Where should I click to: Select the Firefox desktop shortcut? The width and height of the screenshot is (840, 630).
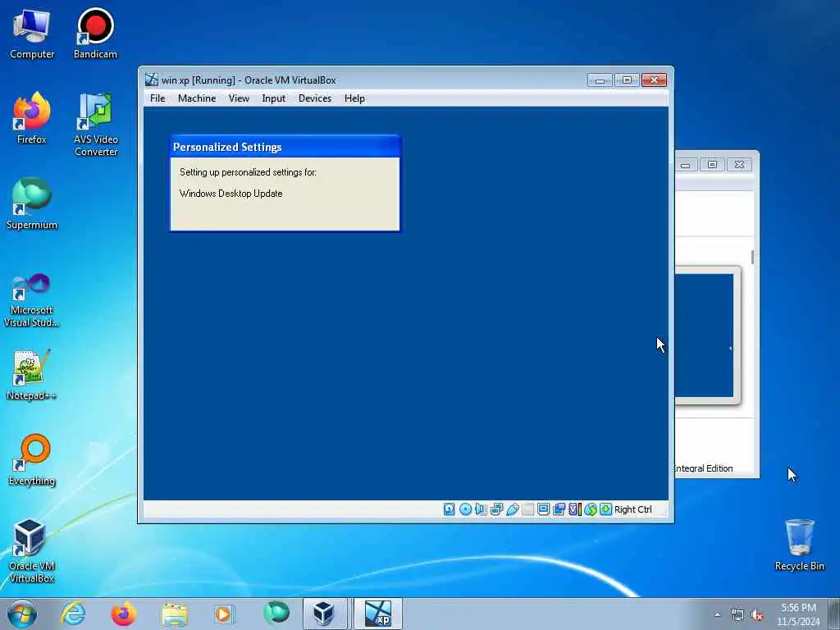coord(32,118)
